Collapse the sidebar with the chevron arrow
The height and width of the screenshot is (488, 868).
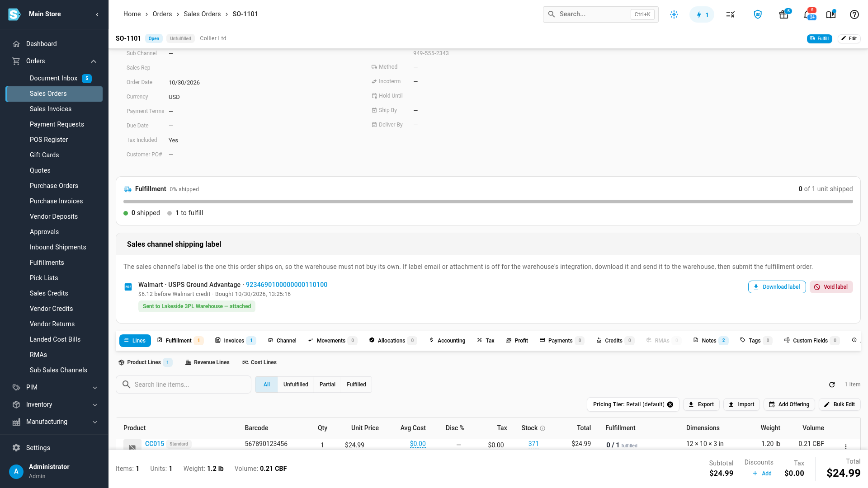click(x=97, y=14)
